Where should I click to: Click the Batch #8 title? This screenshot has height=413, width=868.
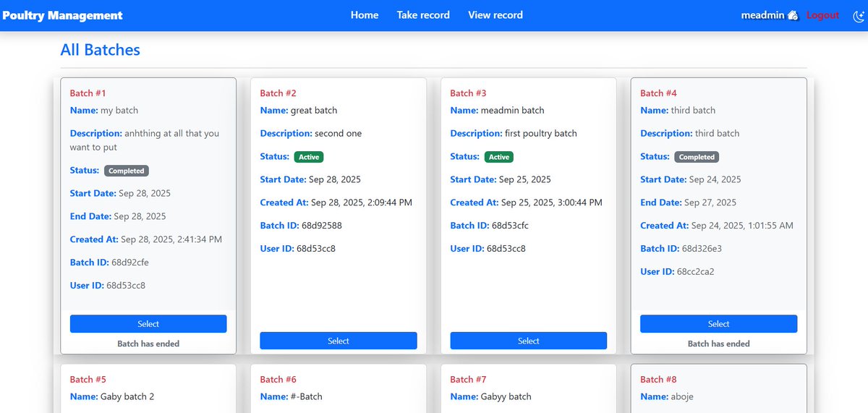659,380
